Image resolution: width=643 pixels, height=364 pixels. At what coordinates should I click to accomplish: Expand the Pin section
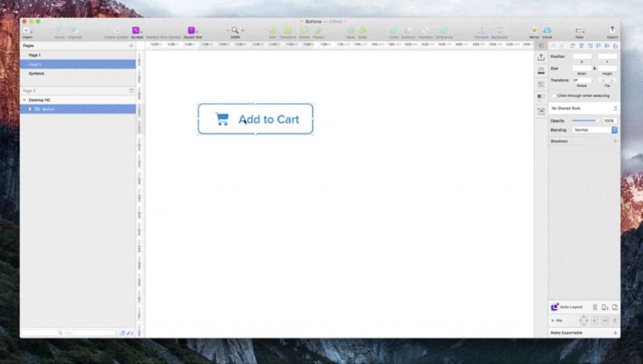point(553,320)
